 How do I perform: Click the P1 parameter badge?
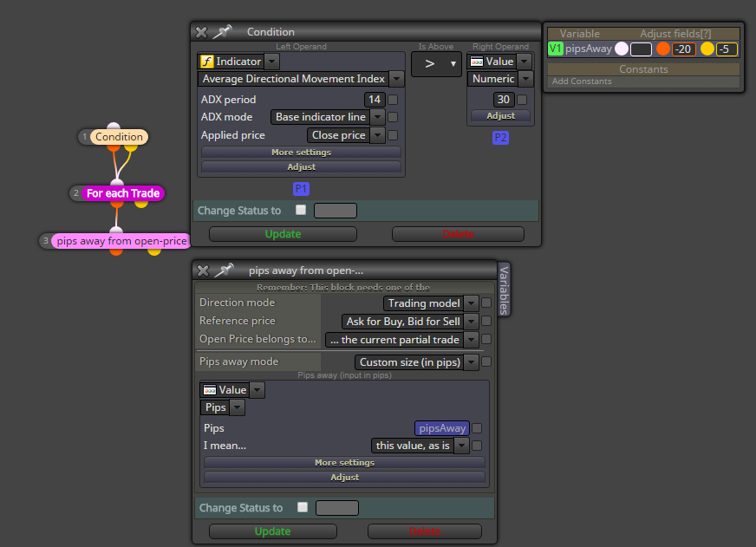[301, 189]
